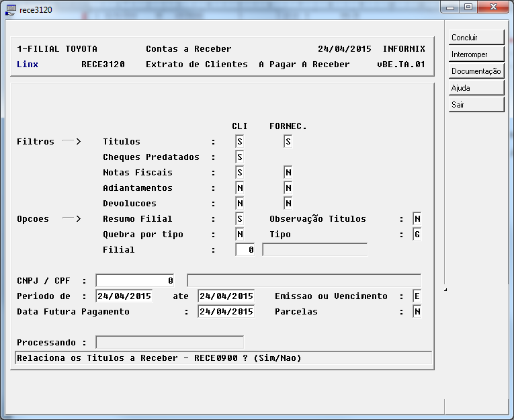514x420 pixels.
Task: Click the header date 24/04/2015
Action: [345, 49]
